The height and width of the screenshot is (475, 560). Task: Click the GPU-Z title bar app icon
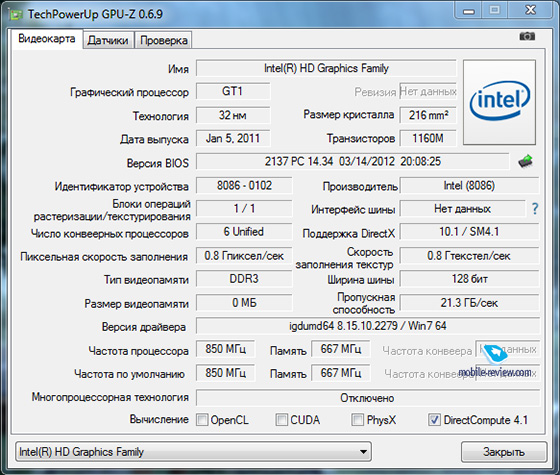(x=16, y=15)
